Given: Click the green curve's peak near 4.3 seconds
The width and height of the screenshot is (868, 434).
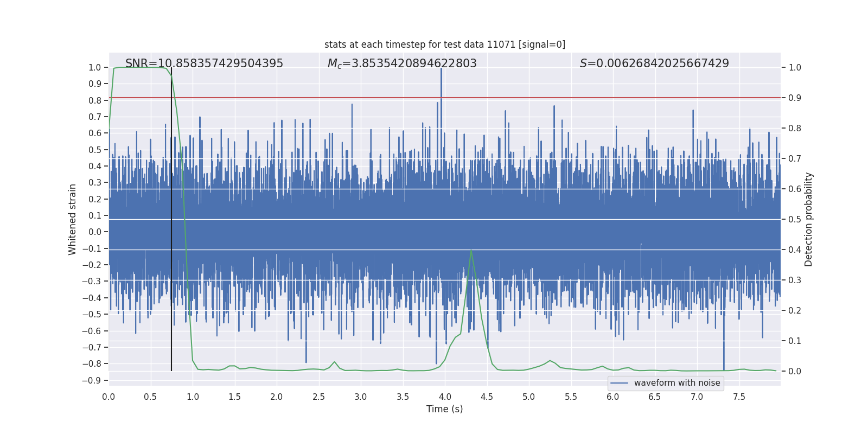Looking at the screenshot, I should pyautogui.click(x=471, y=251).
